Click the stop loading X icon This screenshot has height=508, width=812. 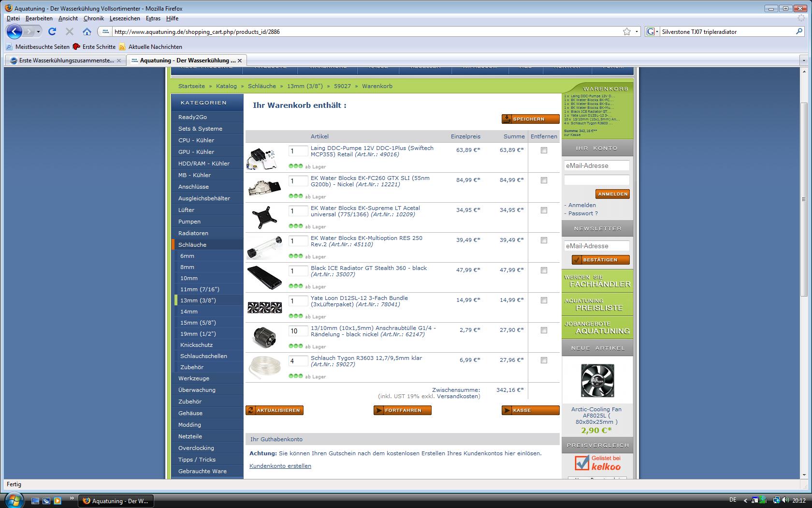click(x=70, y=31)
